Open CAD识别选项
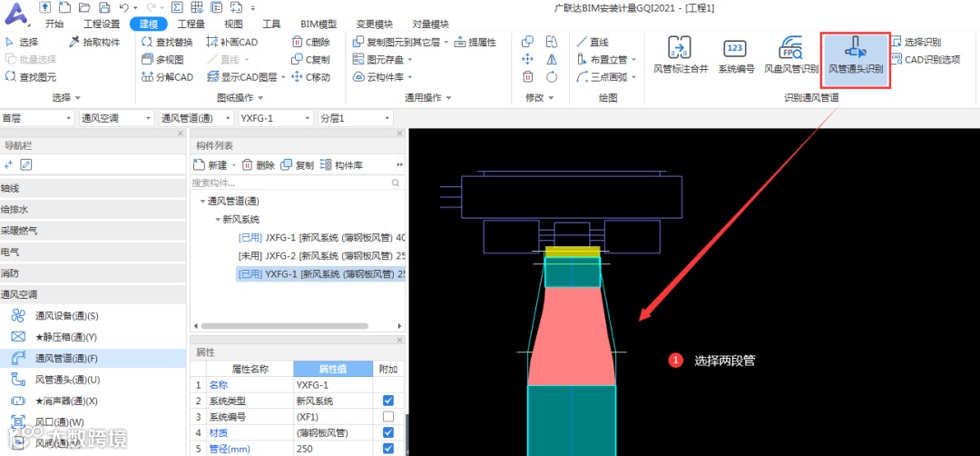980x456 pixels. (925, 59)
